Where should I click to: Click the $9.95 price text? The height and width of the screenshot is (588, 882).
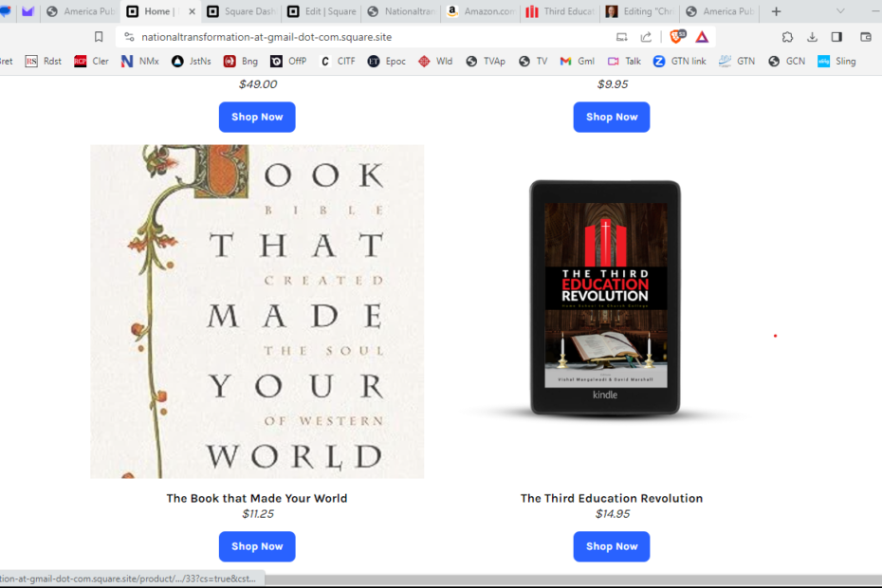coord(613,84)
